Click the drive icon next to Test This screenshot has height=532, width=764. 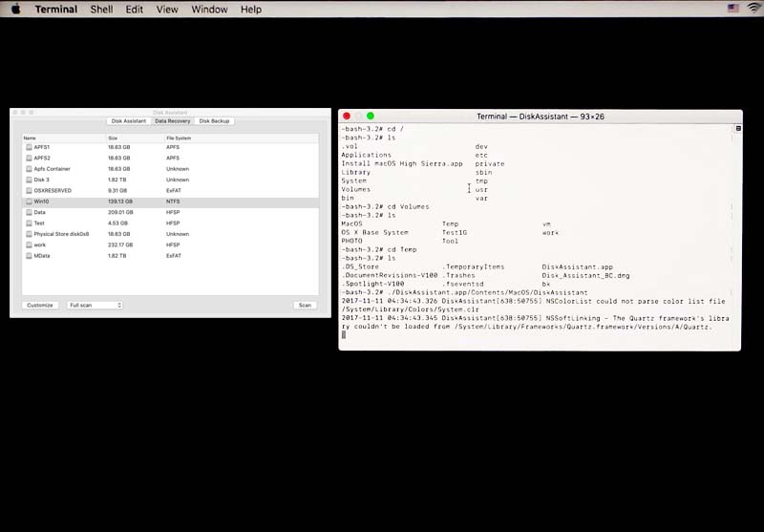[x=29, y=223]
